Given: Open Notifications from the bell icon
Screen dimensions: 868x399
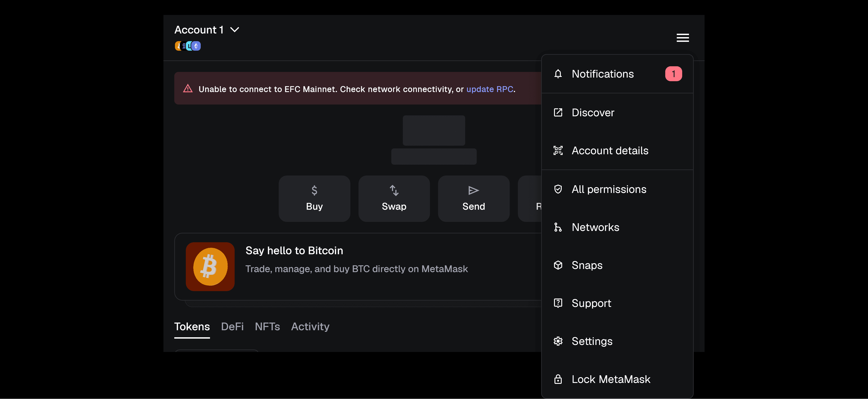Looking at the screenshot, I should tap(558, 74).
